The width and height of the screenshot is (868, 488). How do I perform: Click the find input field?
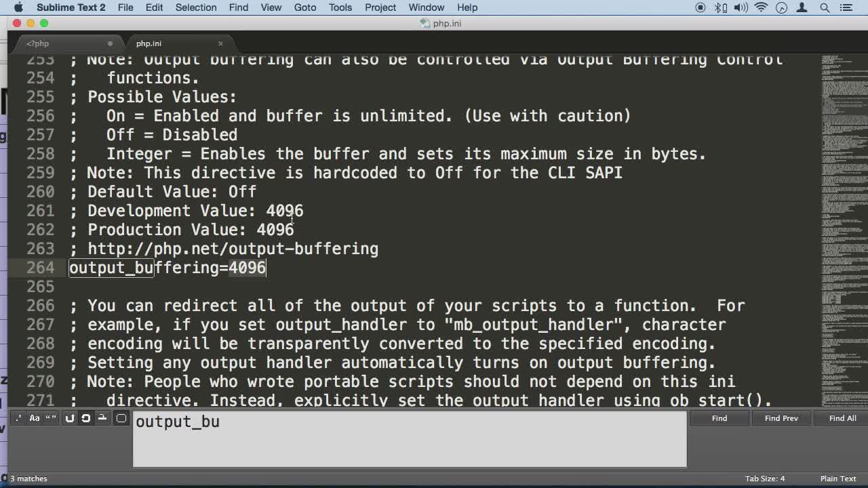[410, 439]
